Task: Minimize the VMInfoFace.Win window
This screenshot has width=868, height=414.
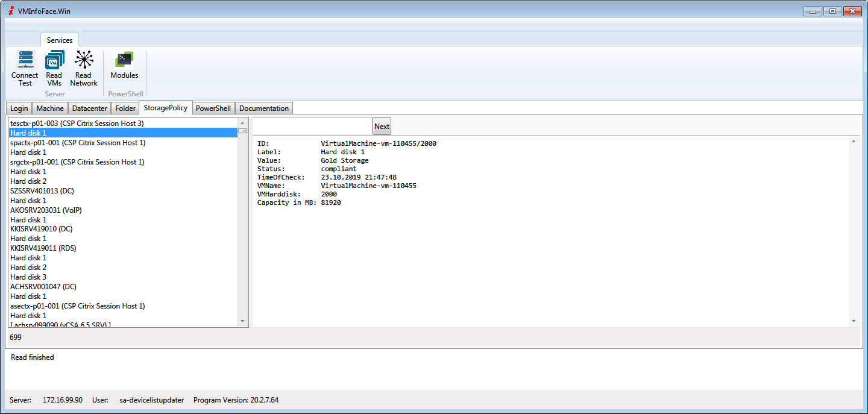Action: (813, 11)
